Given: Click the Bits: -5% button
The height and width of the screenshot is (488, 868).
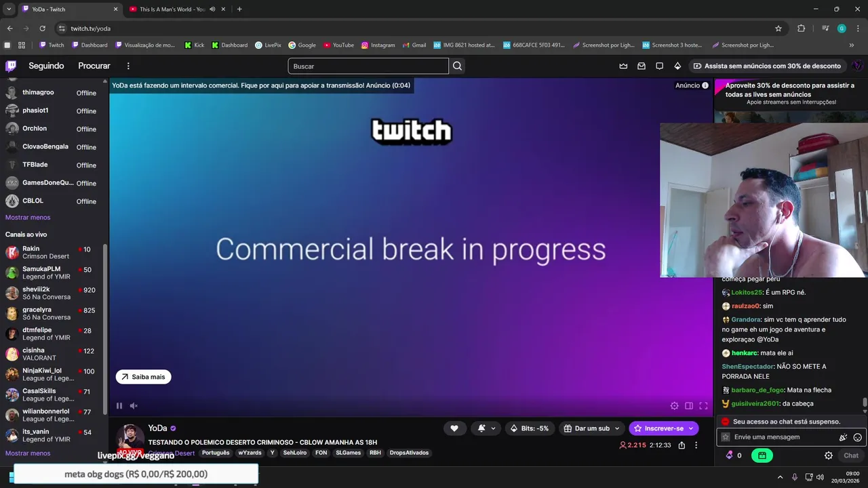Looking at the screenshot, I should pos(529,428).
